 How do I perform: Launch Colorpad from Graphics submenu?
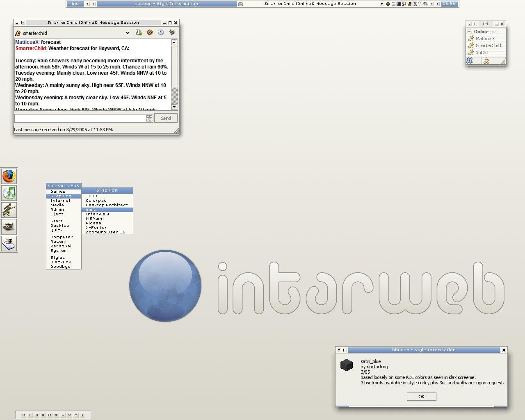[107, 201]
